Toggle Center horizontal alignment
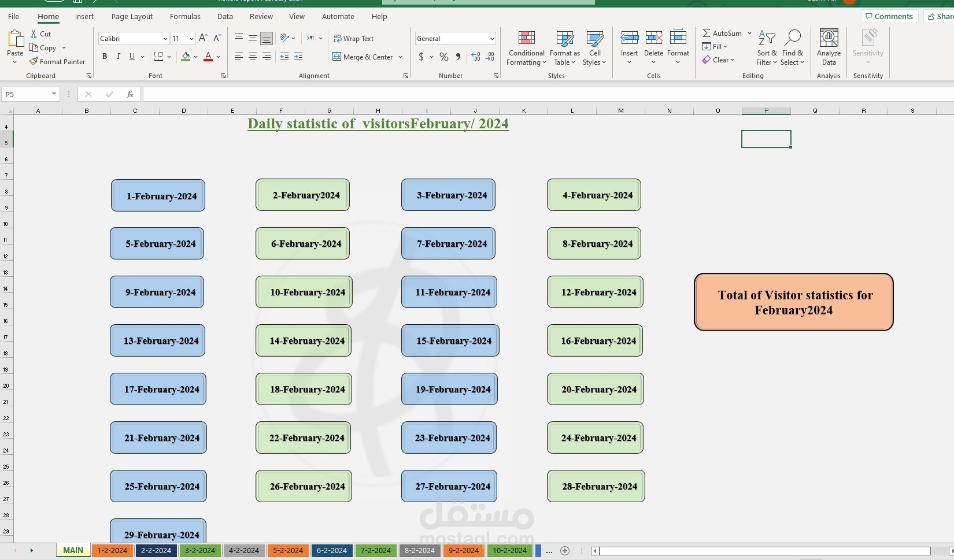954x560 pixels. coord(253,57)
